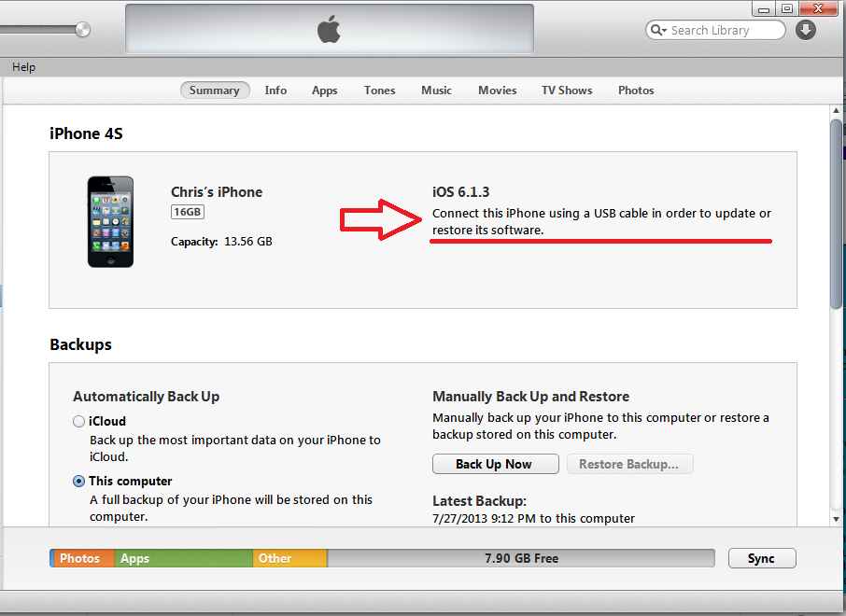Screen dimensions: 846x616
Task: Click the iPhone 4S device image
Action: pyautogui.click(x=110, y=222)
